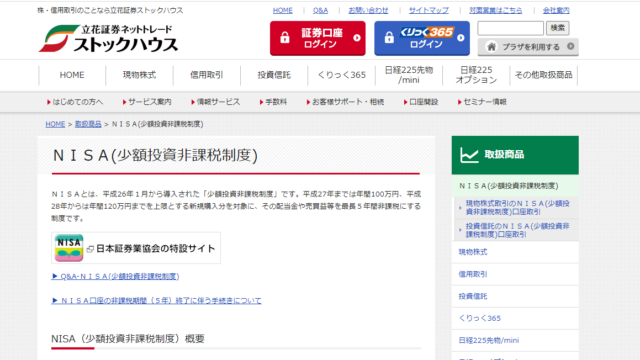640x360 pixels.
Task: Click the arrow icon on blue くりっく365 button
Action: coord(461,38)
